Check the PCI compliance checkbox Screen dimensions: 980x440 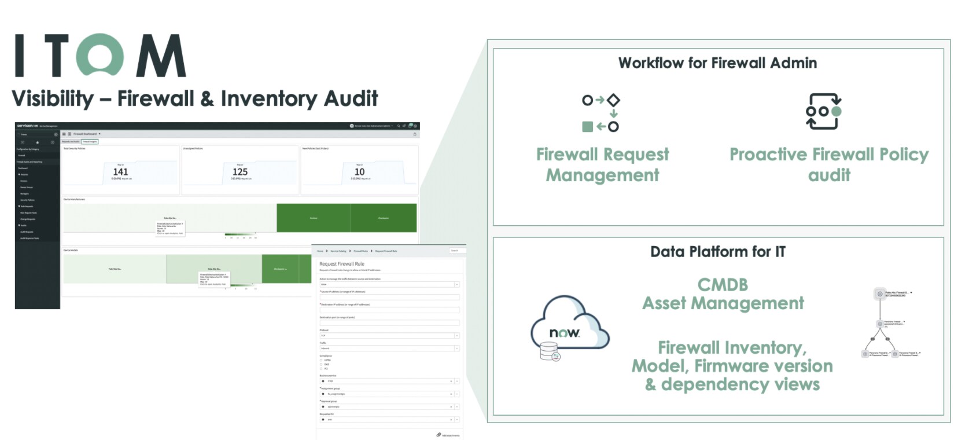click(322, 368)
